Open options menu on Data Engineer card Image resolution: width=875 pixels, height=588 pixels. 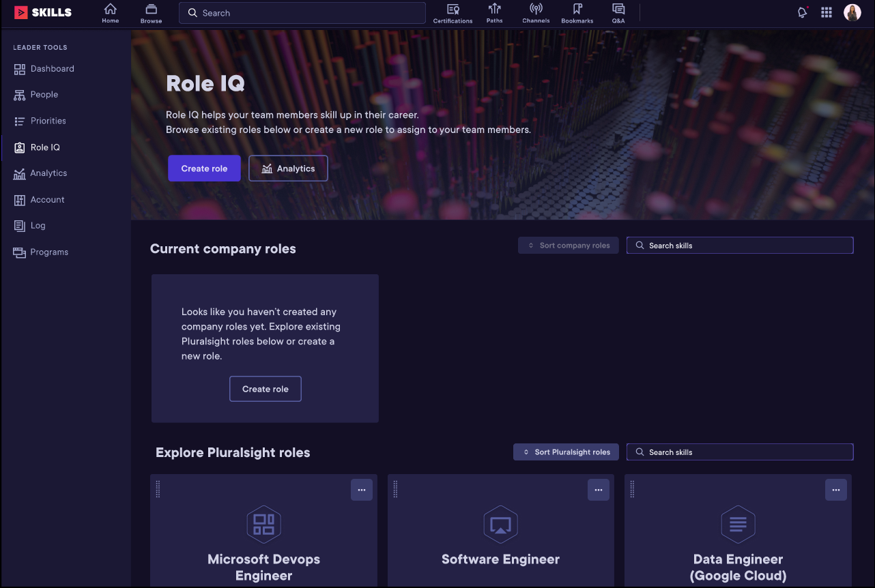pos(836,490)
